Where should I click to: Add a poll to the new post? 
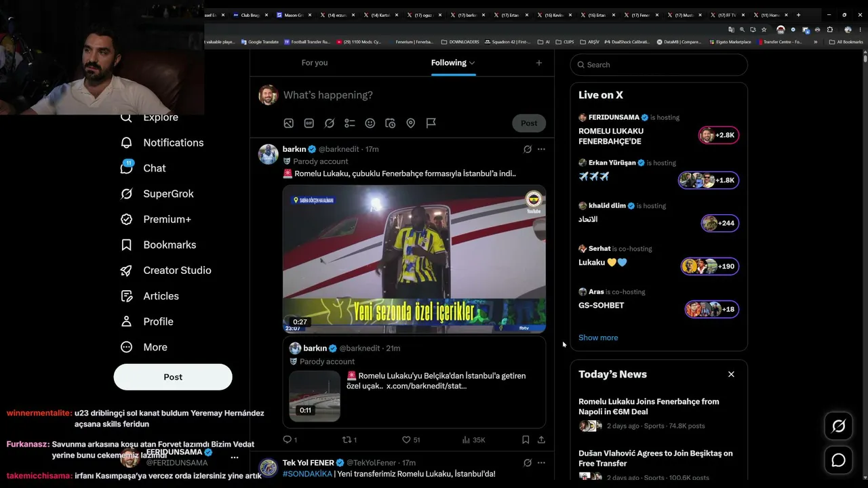(350, 123)
